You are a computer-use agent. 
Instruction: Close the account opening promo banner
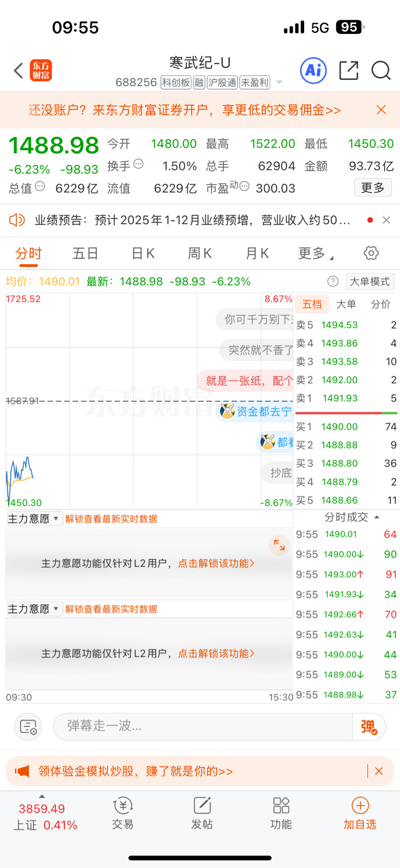(381, 109)
